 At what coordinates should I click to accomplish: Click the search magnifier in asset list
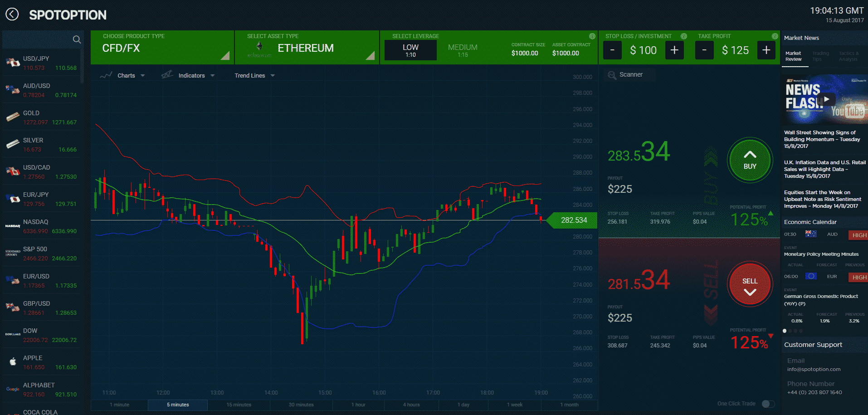tap(77, 39)
